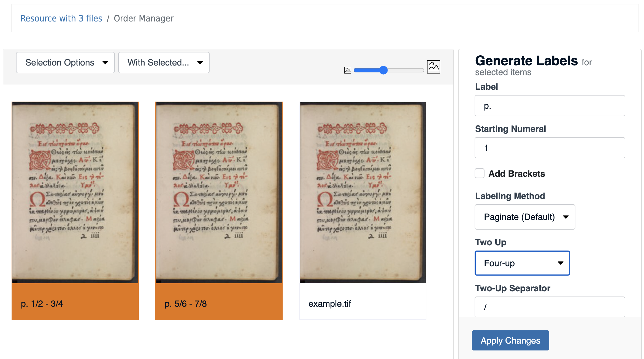Image resolution: width=644 pixels, height=359 pixels.
Task: Click the example.tif filename caption
Action: [x=330, y=303]
